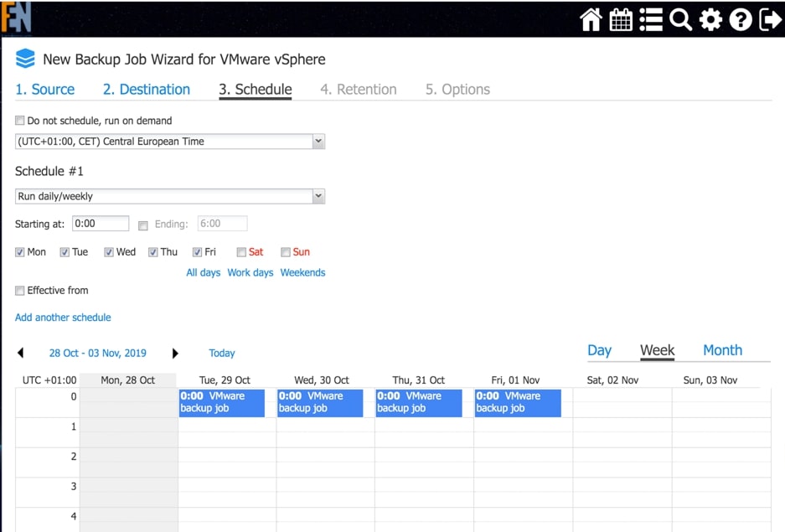Click the Starting at time field
Screen dimensions: 785x532
tap(101, 224)
